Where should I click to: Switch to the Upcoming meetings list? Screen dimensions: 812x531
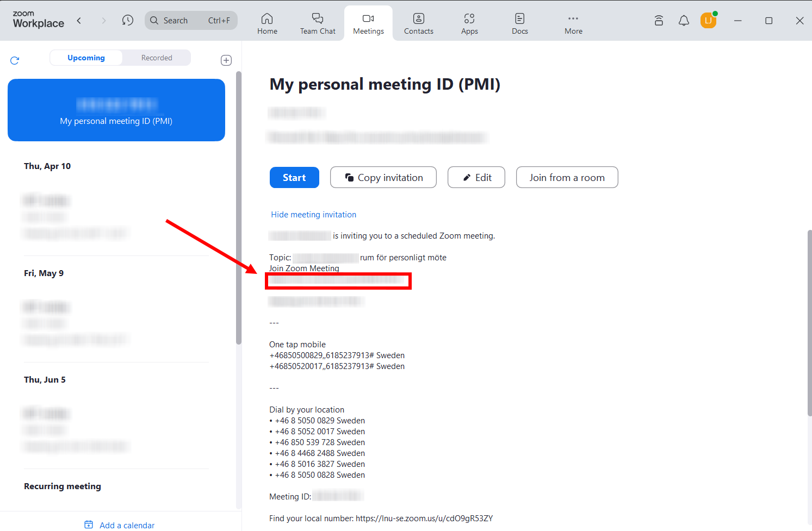coord(86,58)
